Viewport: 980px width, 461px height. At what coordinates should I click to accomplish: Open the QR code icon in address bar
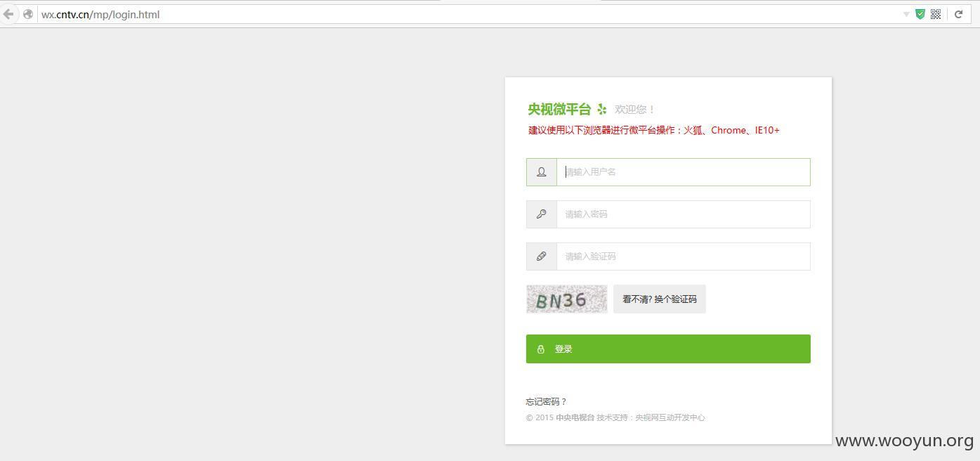point(936,14)
